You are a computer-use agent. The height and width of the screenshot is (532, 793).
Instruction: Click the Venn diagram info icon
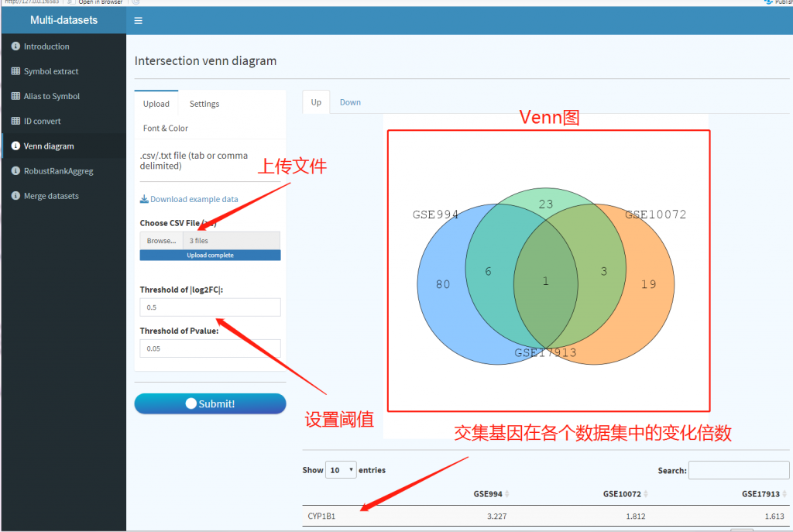coord(18,145)
